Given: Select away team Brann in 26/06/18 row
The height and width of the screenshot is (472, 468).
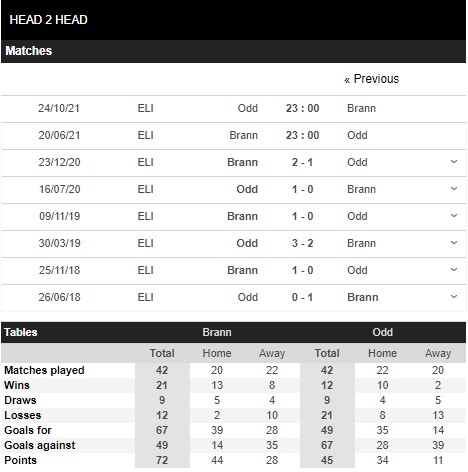Looking at the screenshot, I should [x=363, y=297].
